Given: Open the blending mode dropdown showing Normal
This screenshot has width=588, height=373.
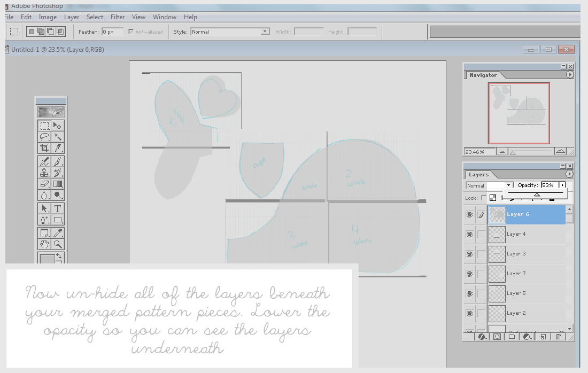Looking at the screenshot, I should [x=488, y=185].
